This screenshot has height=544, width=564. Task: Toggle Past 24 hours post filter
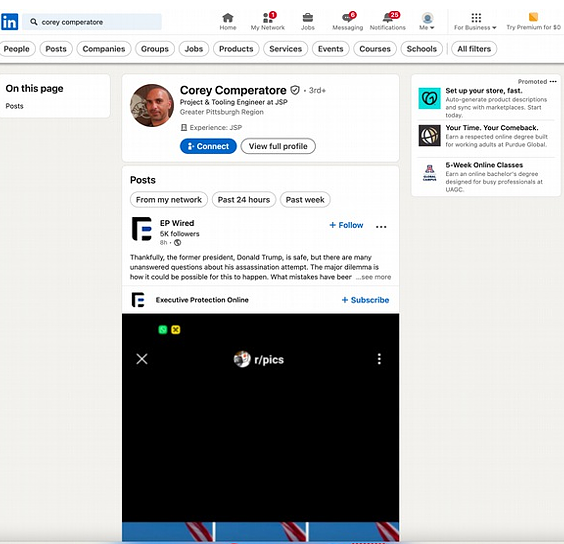tap(244, 200)
